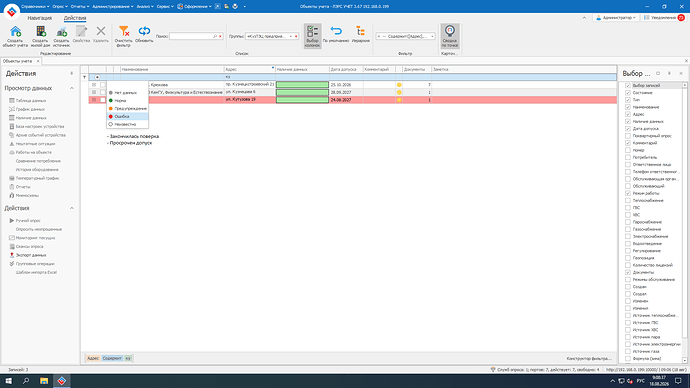Image resolution: width=690 pixels, height=388 pixels.
Task: Check the Поквартирный опрос column checkbox
Action: [628, 136]
